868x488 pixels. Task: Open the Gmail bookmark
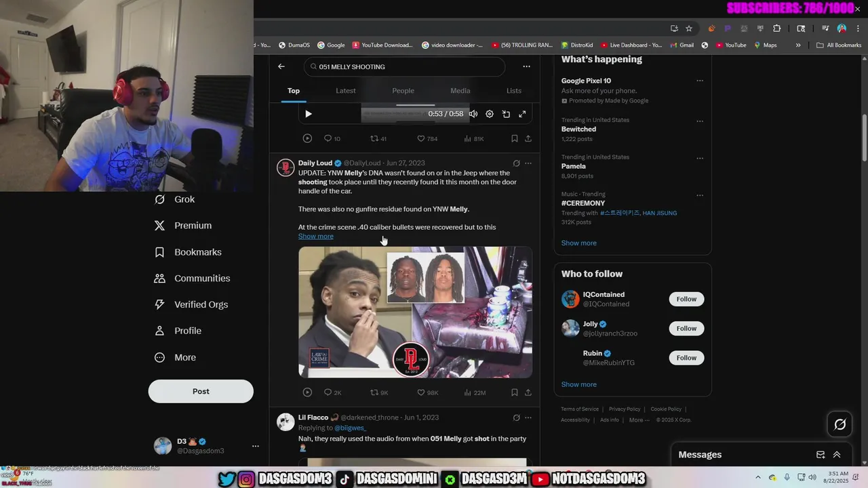coord(682,45)
